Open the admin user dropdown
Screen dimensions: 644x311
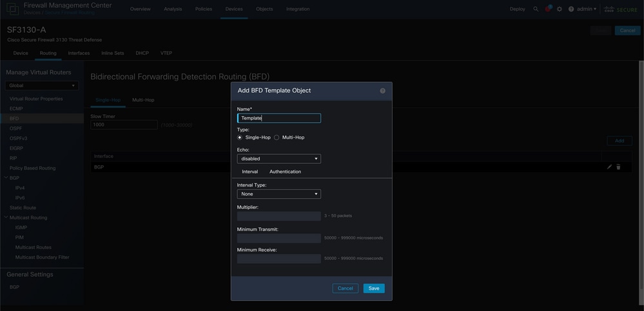point(587,9)
